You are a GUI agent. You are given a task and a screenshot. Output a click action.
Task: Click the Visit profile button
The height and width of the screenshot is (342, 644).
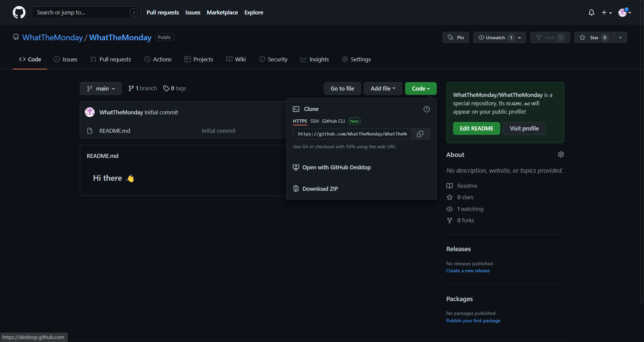point(524,128)
